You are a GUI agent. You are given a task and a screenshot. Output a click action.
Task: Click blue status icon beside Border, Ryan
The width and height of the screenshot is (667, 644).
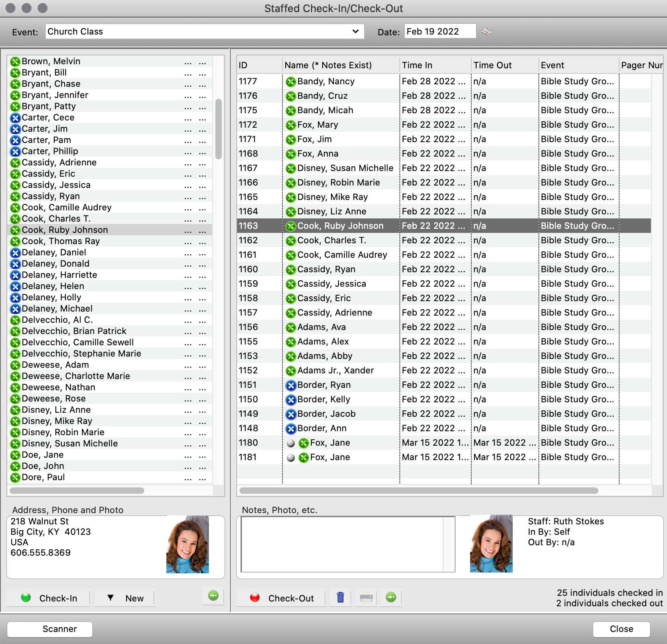pos(291,385)
